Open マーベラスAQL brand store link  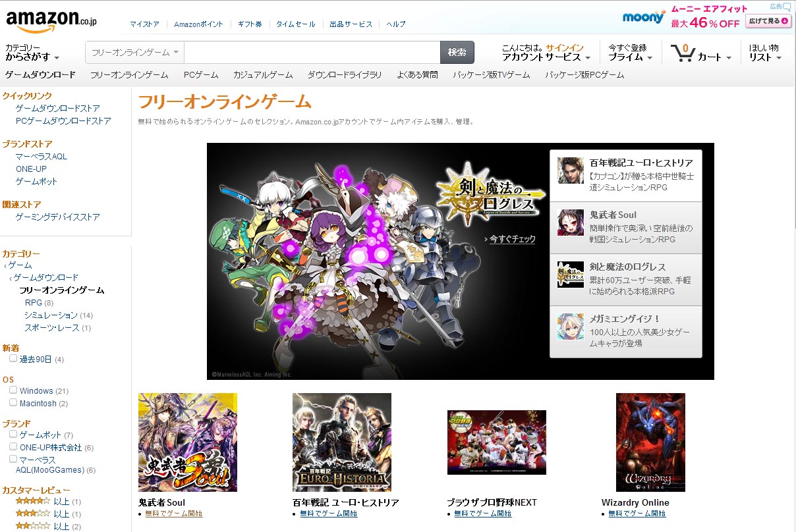pos(42,157)
